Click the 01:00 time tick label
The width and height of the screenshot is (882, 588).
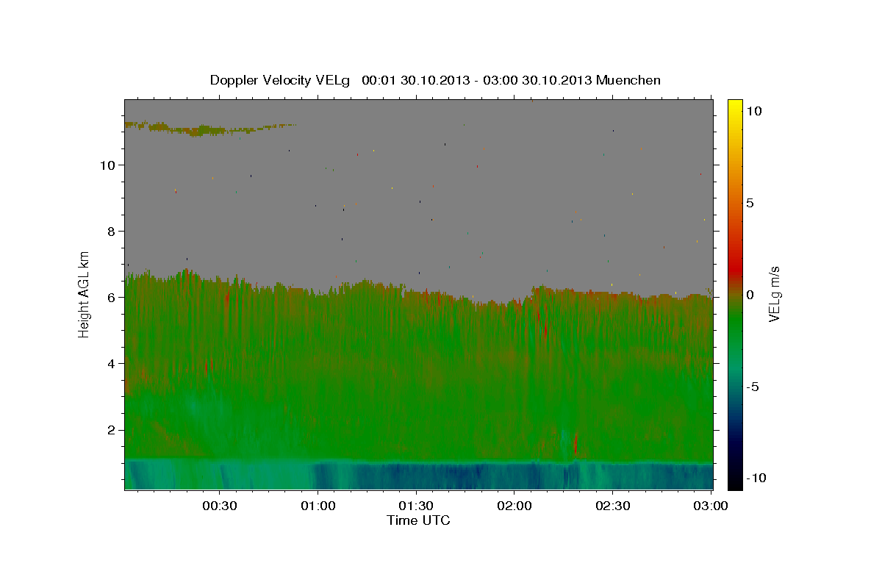tap(318, 506)
